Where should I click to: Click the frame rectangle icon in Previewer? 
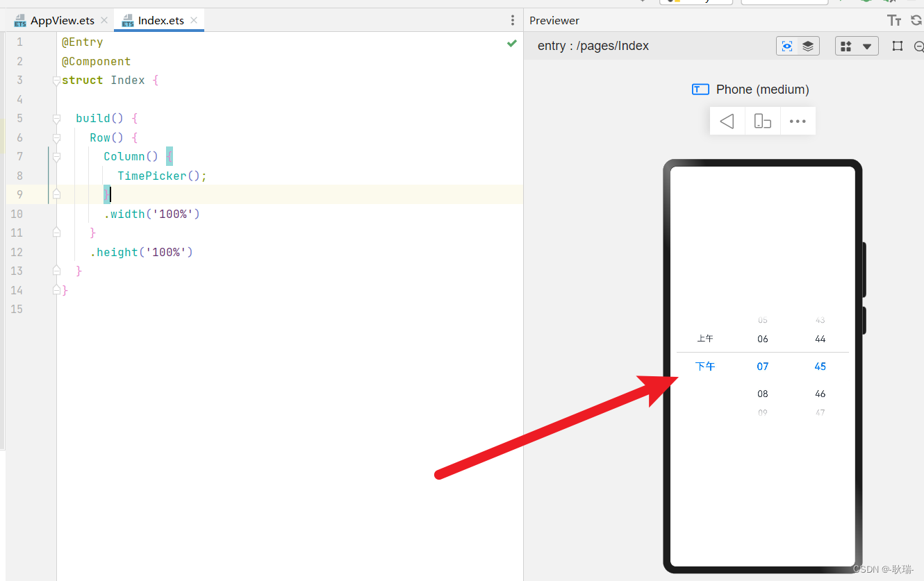(x=898, y=46)
